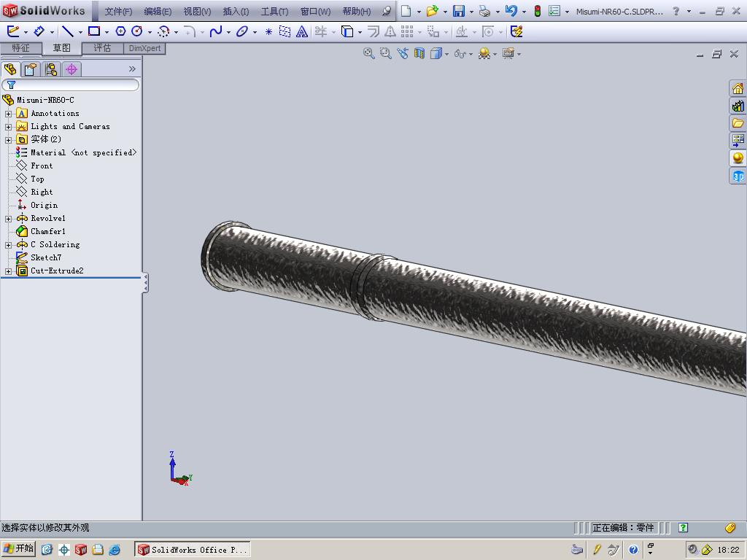The width and height of the screenshot is (747, 560).
Task: Click the Rebuild traffic light icon
Action: 537,11
